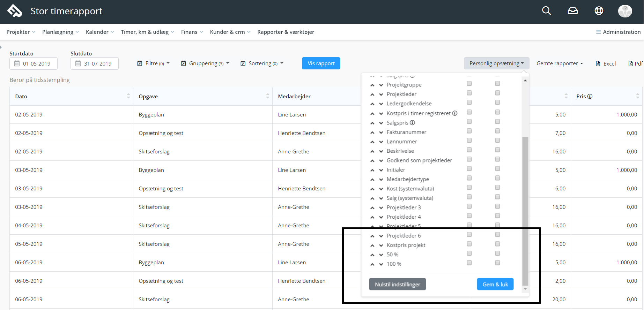
Task: Click calendar icon in Startdato field
Action: click(17, 63)
